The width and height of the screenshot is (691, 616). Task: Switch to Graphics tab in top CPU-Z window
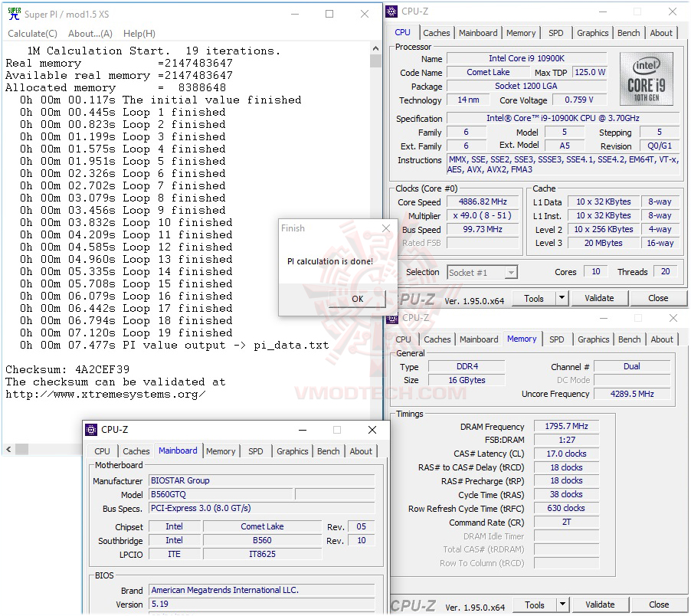click(592, 33)
